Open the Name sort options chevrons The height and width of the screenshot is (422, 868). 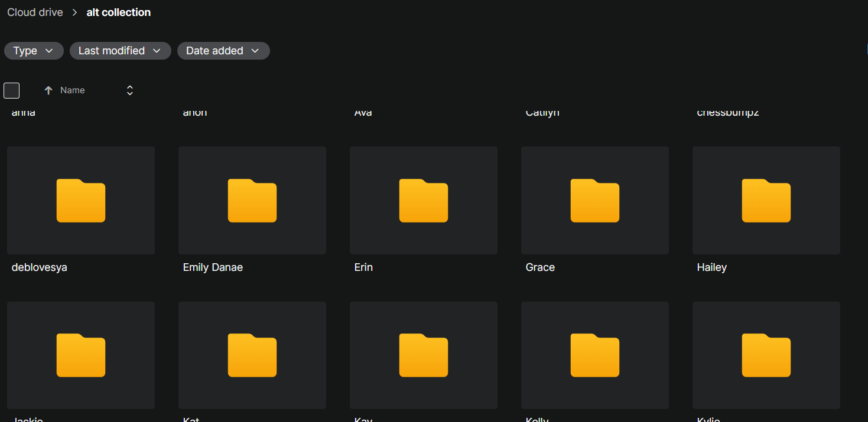[130, 90]
